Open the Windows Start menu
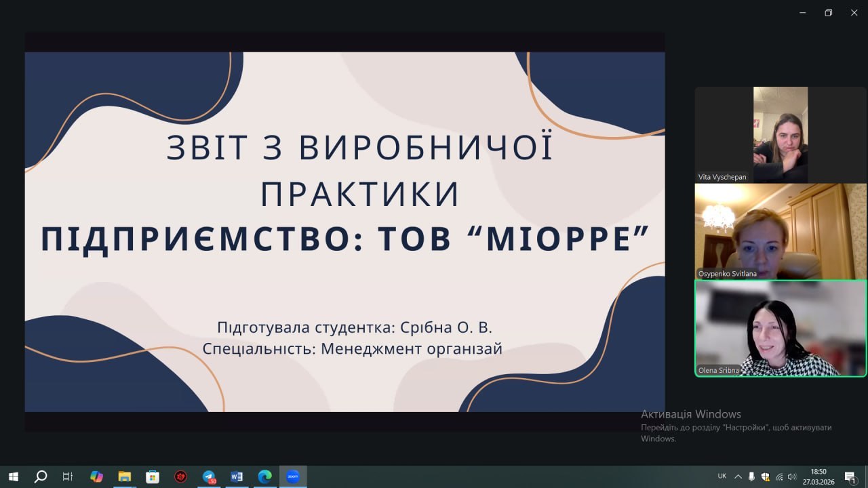 [x=13, y=476]
